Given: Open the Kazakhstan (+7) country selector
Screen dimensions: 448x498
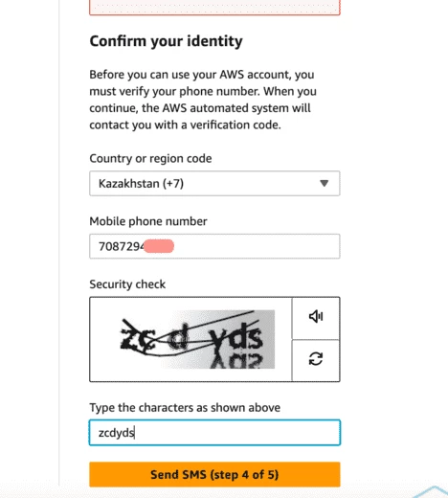Looking at the screenshot, I should (214, 183).
